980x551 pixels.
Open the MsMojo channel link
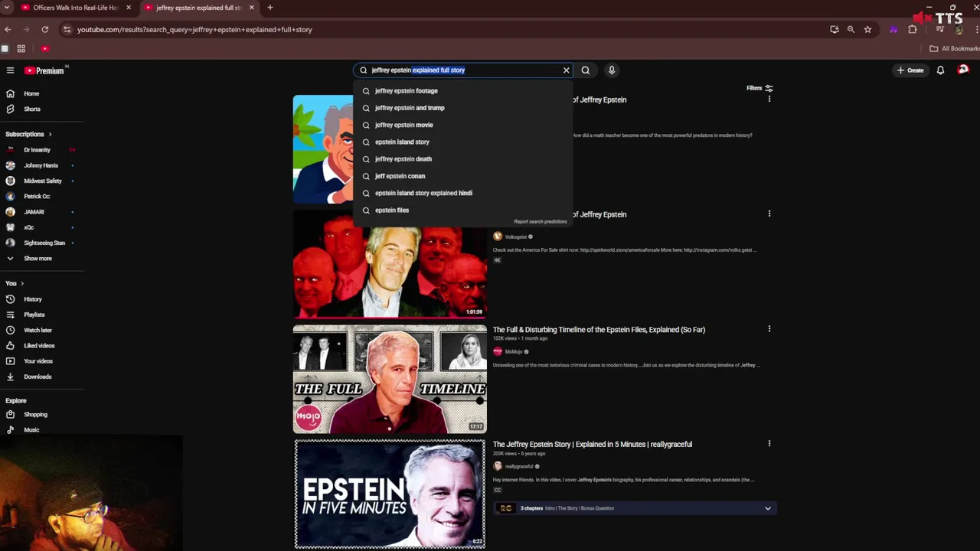pyautogui.click(x=513, y=352)
